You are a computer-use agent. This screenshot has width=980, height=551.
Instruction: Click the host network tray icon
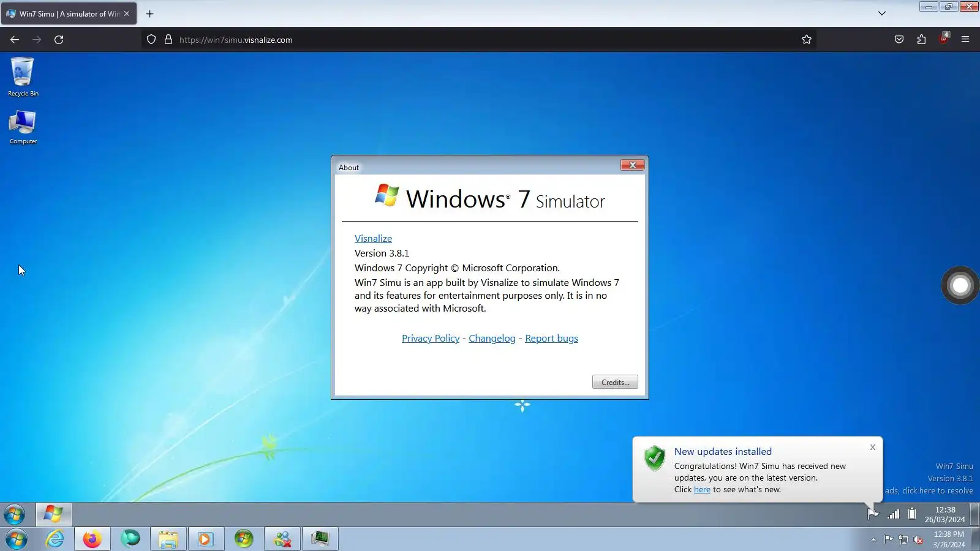coord(903,539)
